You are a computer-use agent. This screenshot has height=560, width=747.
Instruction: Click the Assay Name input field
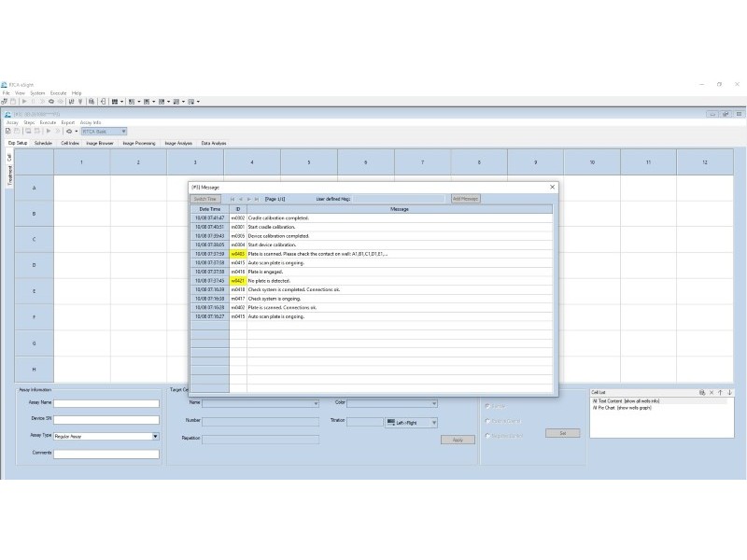coord(106,403)
